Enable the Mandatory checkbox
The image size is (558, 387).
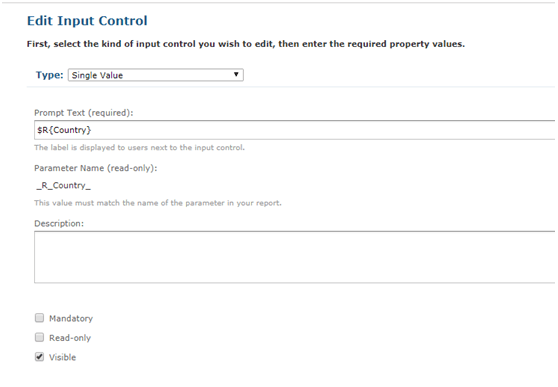click(x=39, y=318)
